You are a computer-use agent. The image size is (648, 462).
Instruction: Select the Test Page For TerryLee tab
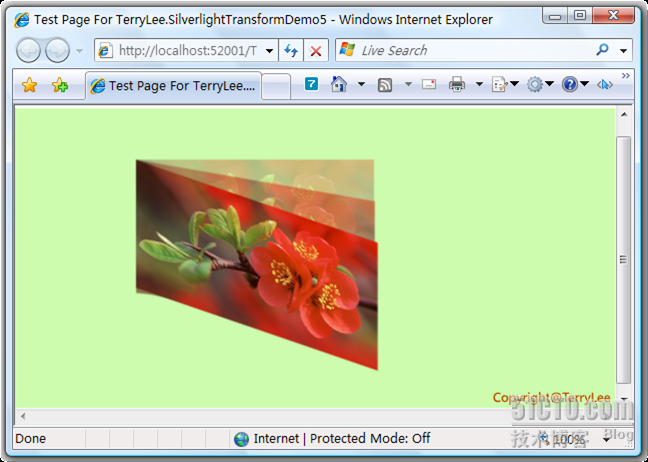click(x=174, y=86)
